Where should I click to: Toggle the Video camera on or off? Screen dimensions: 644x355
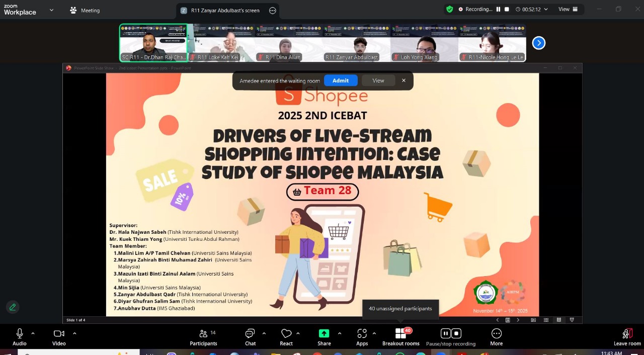[x=59, y=334]
